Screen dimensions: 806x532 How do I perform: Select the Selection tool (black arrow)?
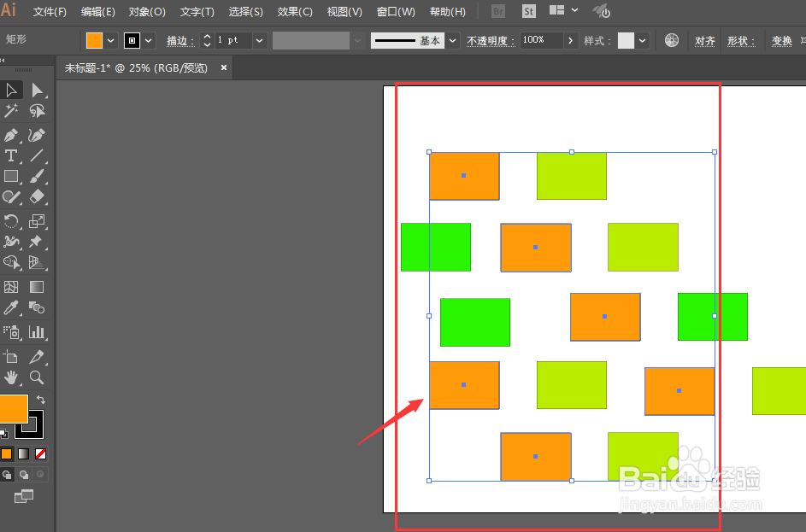click(x=11, y=91)
